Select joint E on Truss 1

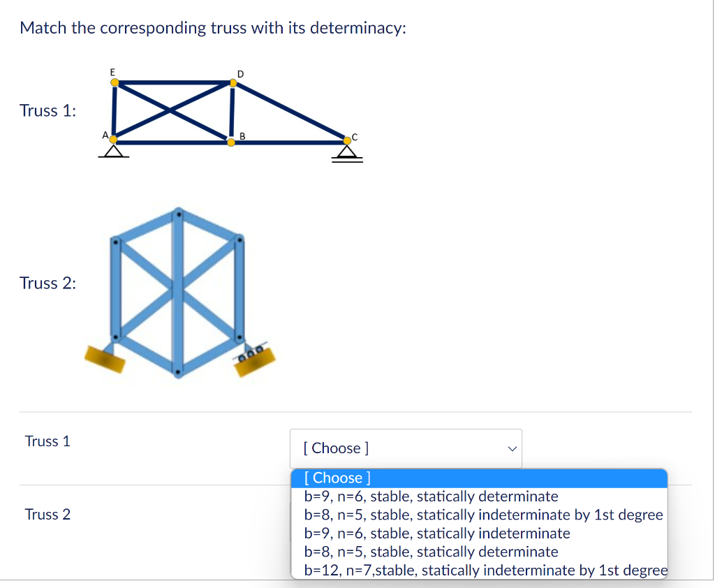coord(114,82)
